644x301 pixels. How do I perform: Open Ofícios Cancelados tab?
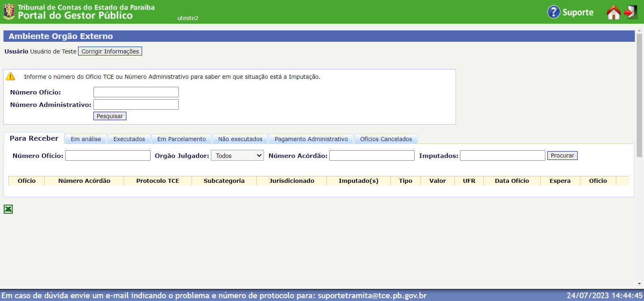pyautogui.click(x=386, y=139)
